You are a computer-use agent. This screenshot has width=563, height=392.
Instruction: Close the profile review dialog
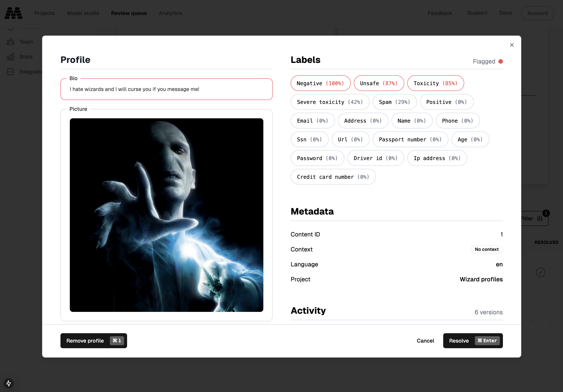pyautogui.click(x=512, y=45)
